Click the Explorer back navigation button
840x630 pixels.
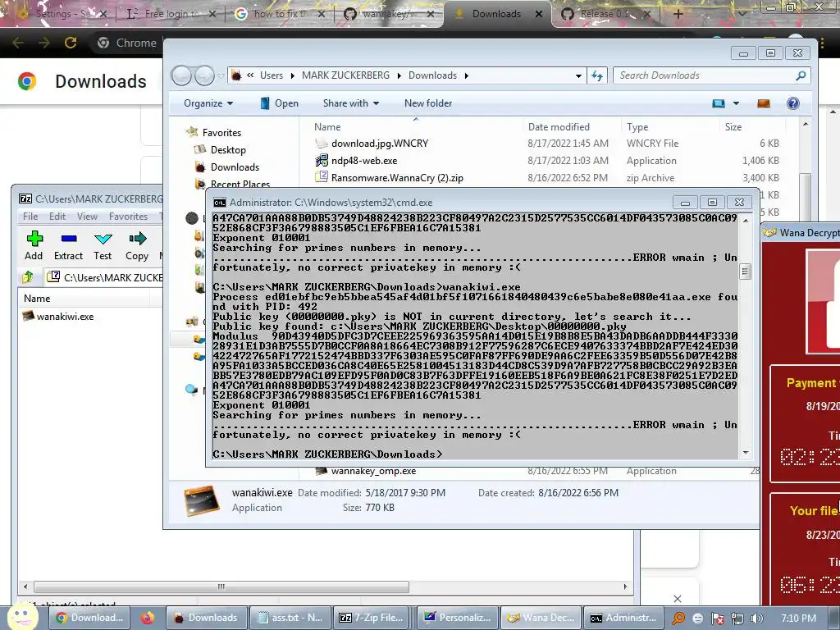click(x=181, y=75)
